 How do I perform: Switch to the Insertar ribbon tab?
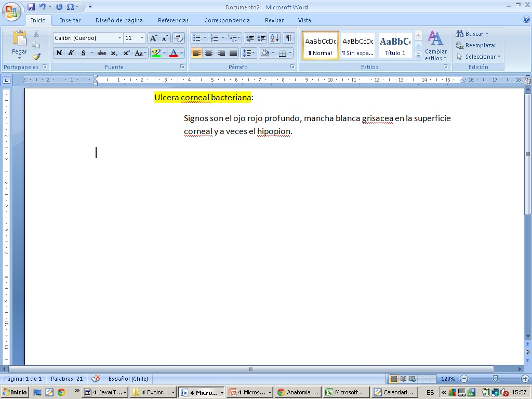pyautogui.click(x=70, y=20)
